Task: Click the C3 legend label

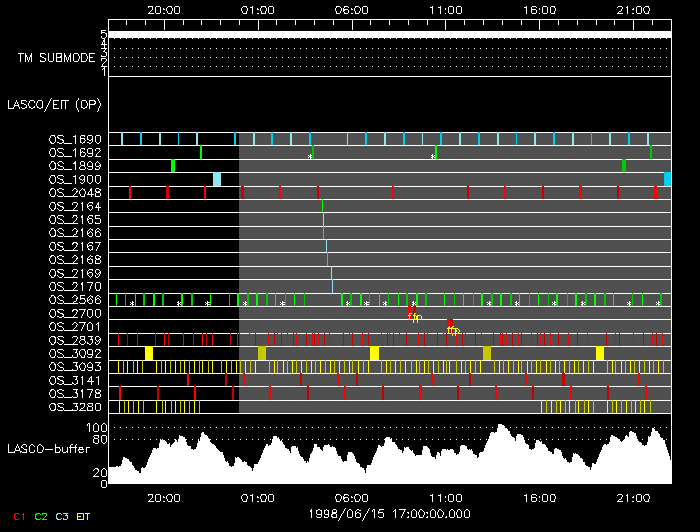Action: (62, 515)
